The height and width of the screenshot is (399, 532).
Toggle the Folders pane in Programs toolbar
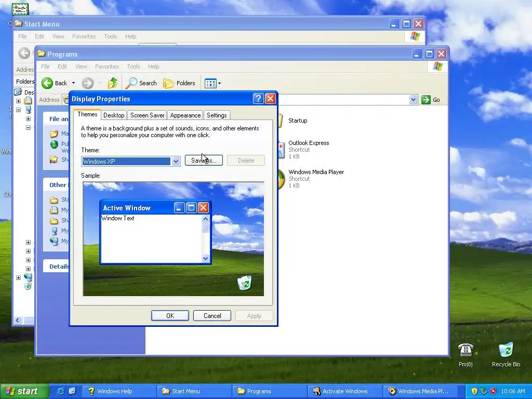179,83
